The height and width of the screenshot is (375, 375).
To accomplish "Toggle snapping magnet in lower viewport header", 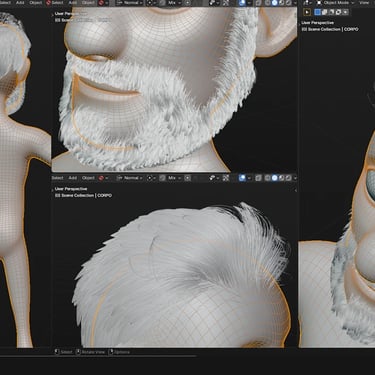I will (x=162, y=178).
